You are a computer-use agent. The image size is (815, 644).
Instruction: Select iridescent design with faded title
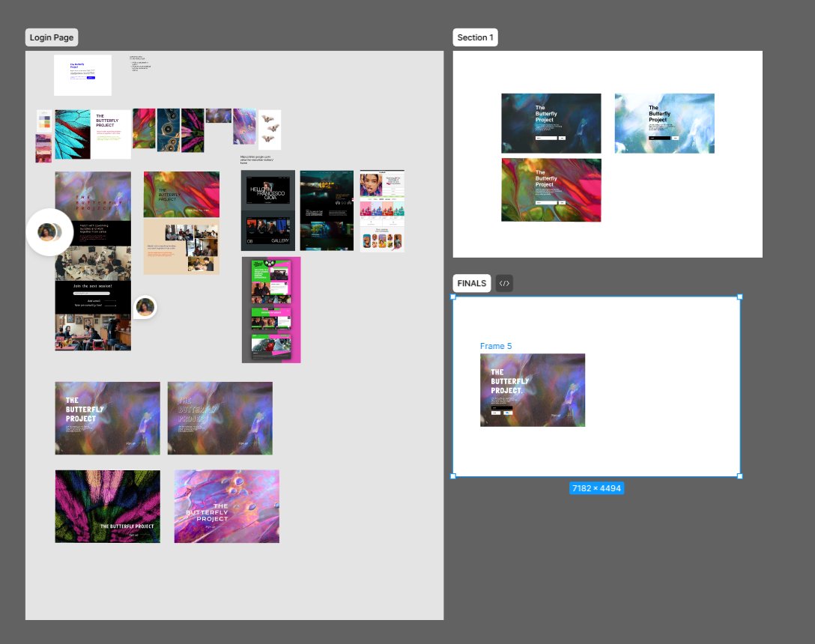pyautogui.click(x=220, y=419)
